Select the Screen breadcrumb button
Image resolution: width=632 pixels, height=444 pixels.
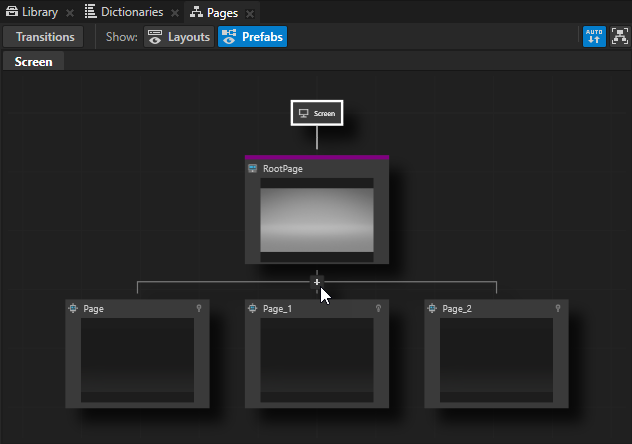[x=33, y=61]
